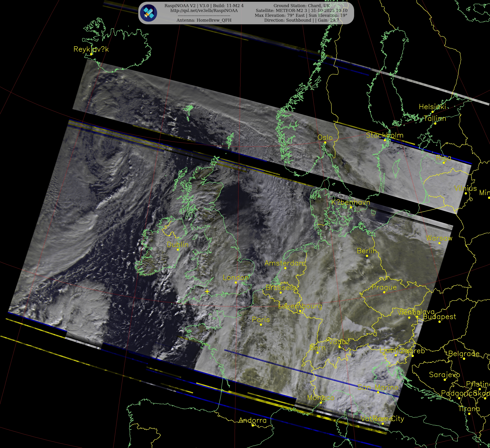Viewport: 490px width, 448px height.
Task: Click the Prague map label
Action: (384, 287)
